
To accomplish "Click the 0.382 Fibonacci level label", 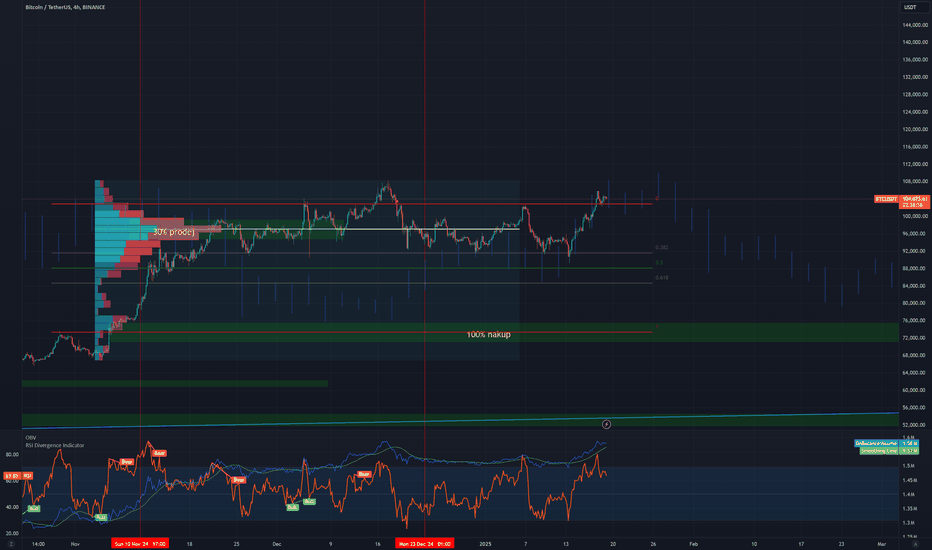I will (x=662, y=247).
